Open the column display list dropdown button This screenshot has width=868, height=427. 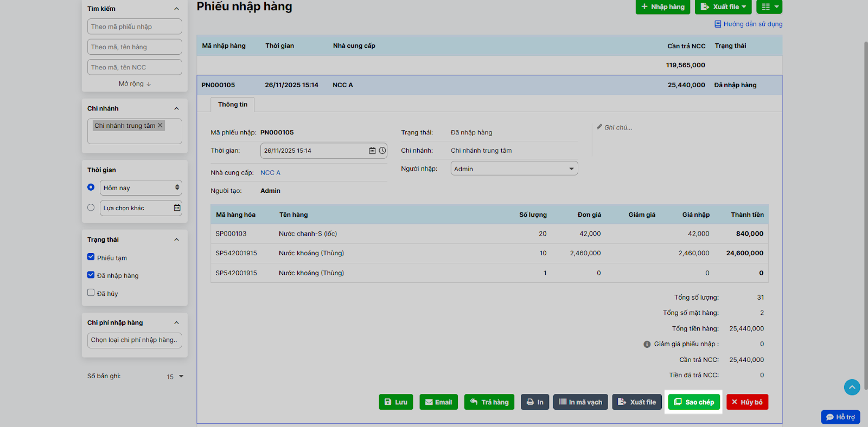pos(770,7)
